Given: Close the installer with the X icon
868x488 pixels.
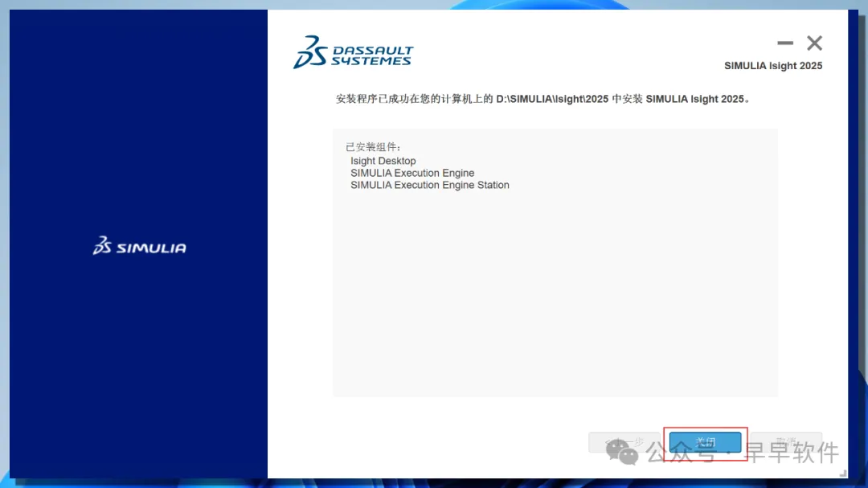Looking at the screenshot, I should 814,43.
